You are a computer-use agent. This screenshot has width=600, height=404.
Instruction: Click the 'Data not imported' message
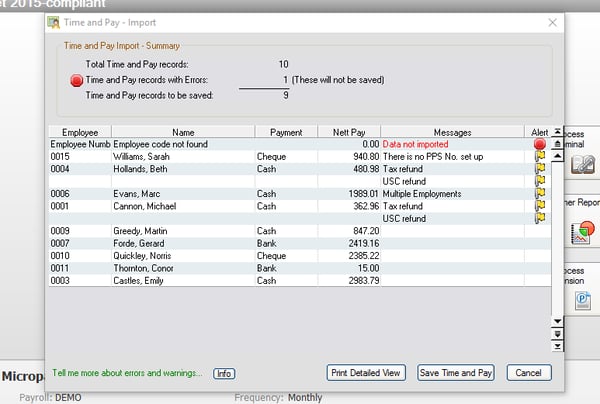pyautogui.click(x=415, y=144)
